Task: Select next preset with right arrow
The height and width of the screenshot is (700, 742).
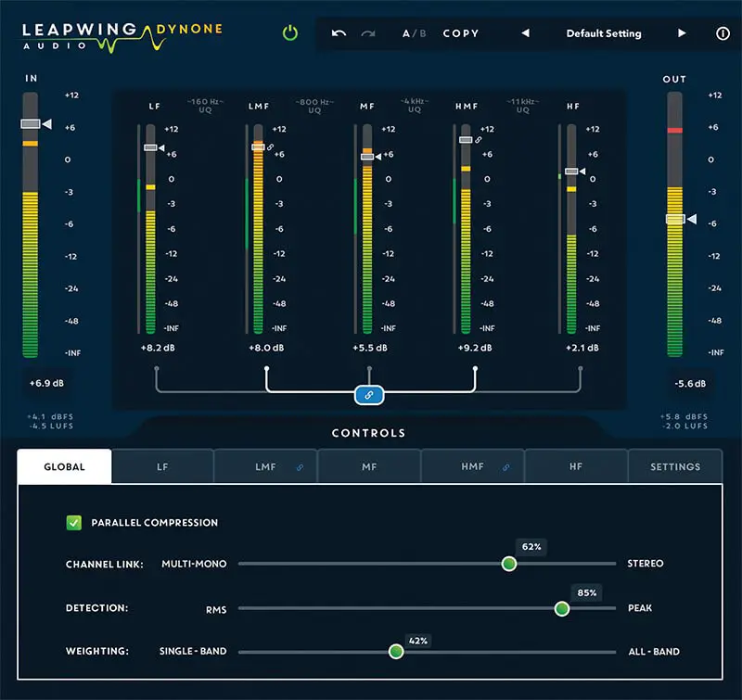Action: pyautogui.click(x=683, y=33)
